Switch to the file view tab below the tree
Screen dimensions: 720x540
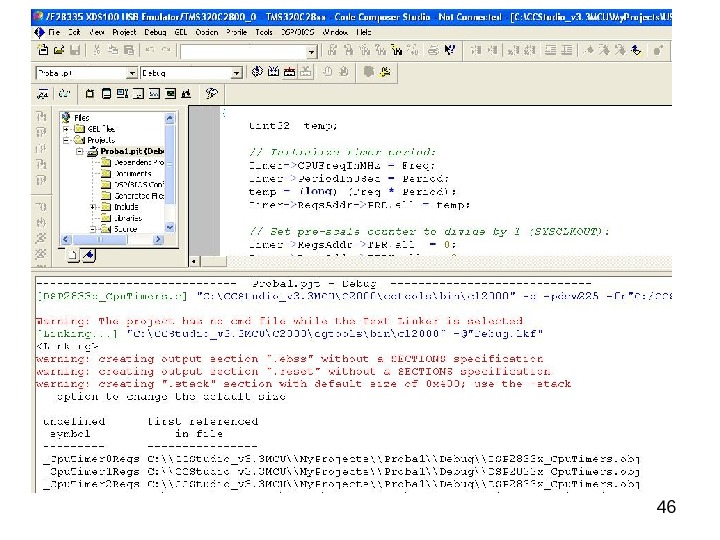coord(73,256)
